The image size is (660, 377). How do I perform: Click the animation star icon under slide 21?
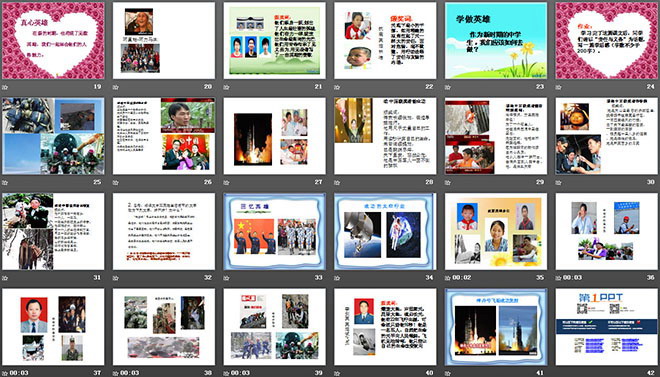[x=226, y=87]
